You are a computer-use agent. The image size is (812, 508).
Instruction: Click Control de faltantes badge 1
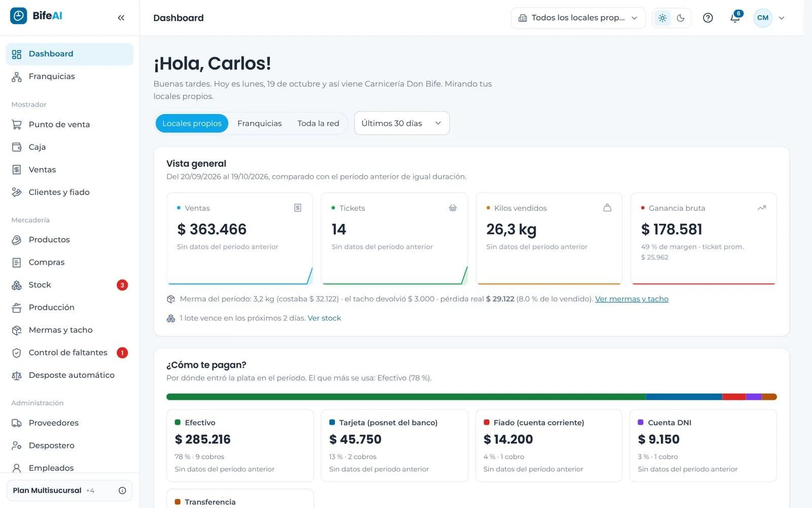point(122,353)
